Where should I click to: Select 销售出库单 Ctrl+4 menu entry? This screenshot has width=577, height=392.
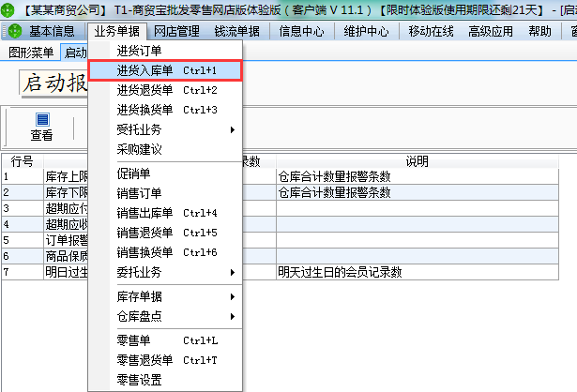point(165,213)
